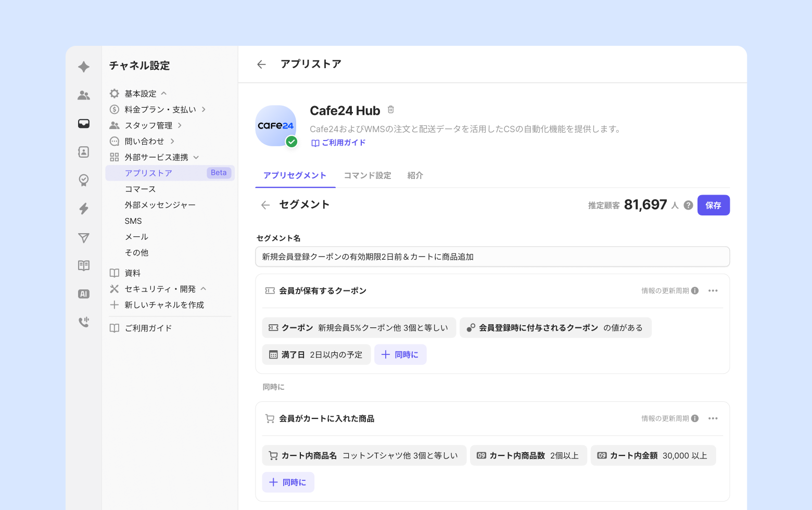Open more options for 会員が保有するクーポン card

(x=713, y=291)
